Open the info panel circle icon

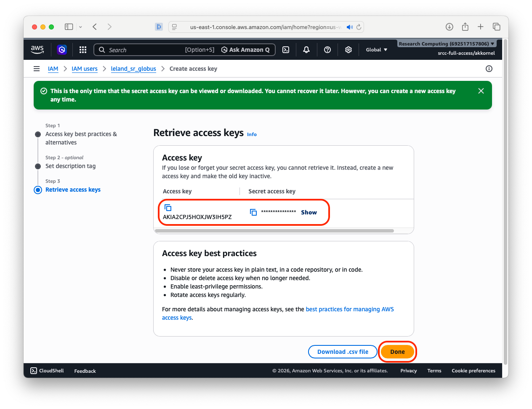tap(489, 69)
